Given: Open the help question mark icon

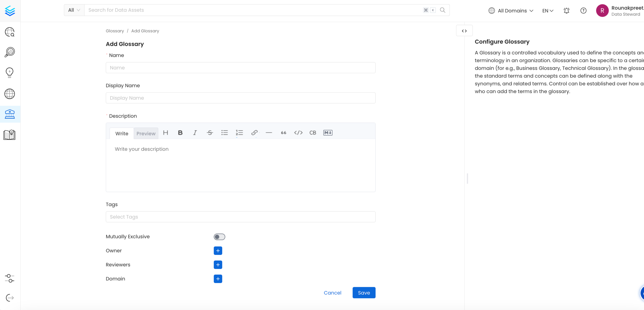Looking at the screenshot, I should point(583,11).
